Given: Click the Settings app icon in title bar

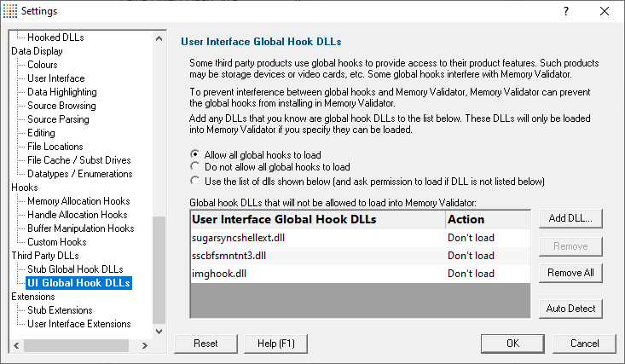Looking at the screenshot, I should tap(10, 11).
